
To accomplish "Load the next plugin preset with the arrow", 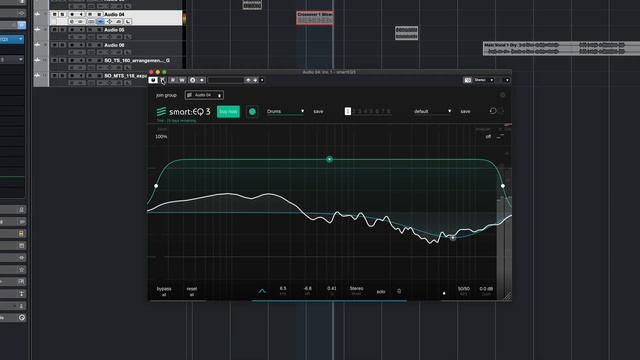I will tap(255, 80).
